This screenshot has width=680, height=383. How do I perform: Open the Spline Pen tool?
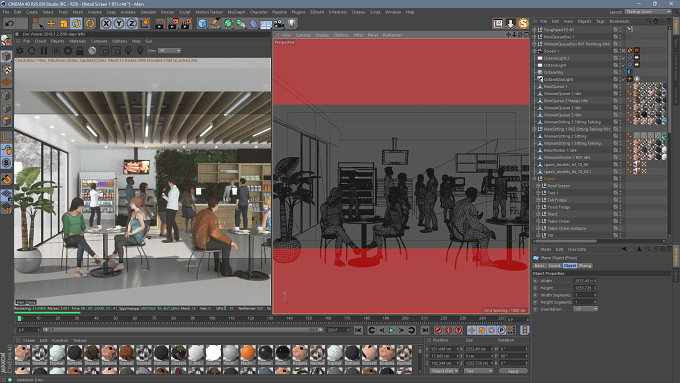(x=215, y=23)
